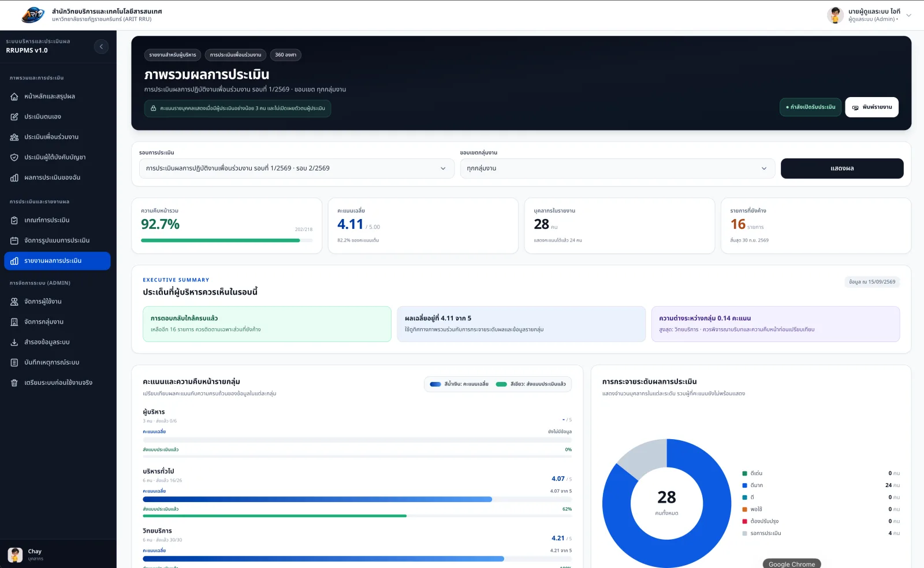Open the evaluation round calendar icon

(14, 240)
